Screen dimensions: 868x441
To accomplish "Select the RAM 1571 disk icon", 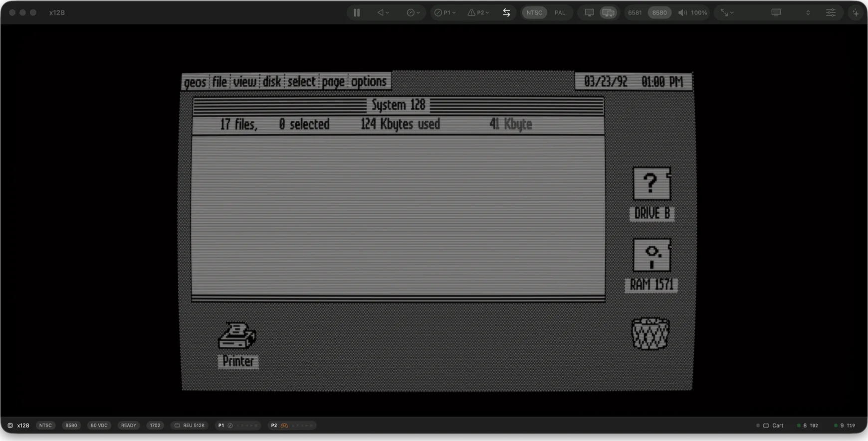I will pyautogui.click(x=652, y=255).
